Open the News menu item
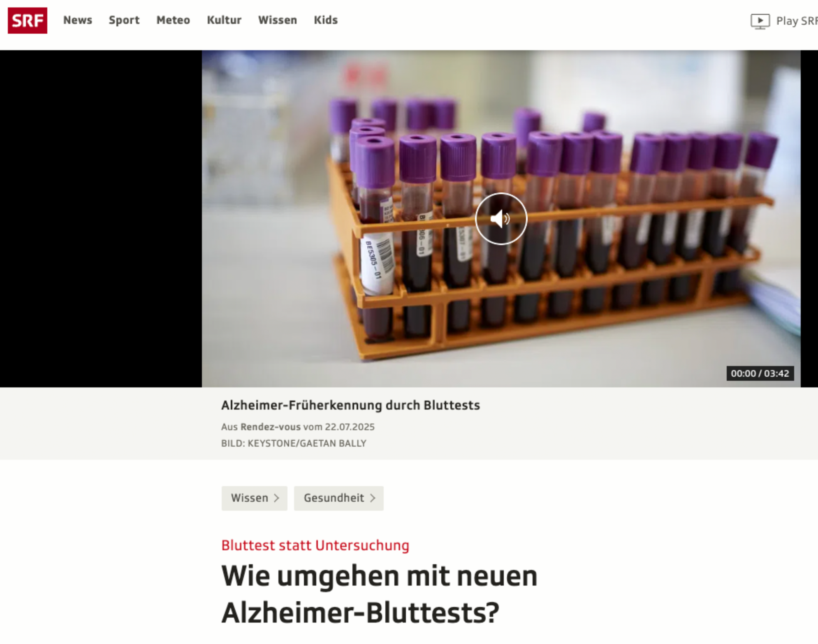The image size is (818, 644). pos(77,20)
